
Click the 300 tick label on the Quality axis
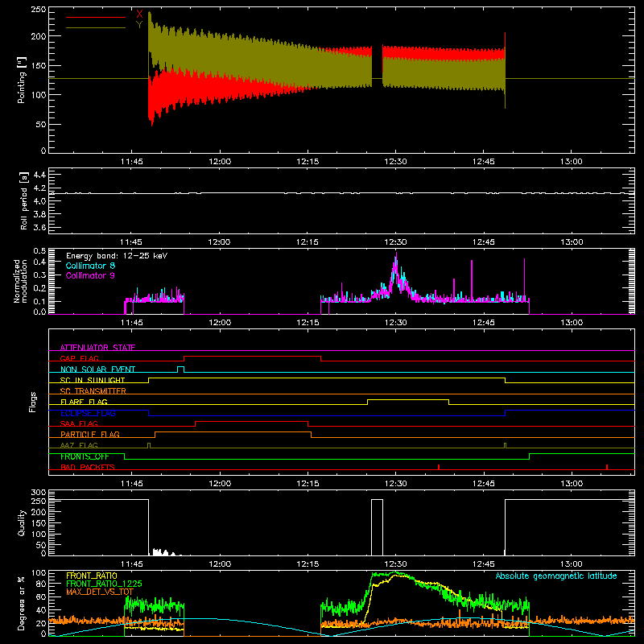(x=39, y=493)
